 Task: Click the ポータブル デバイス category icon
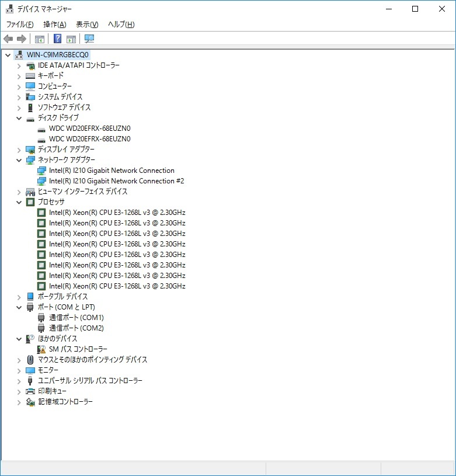pyautogui.click(x=30, y=297)
